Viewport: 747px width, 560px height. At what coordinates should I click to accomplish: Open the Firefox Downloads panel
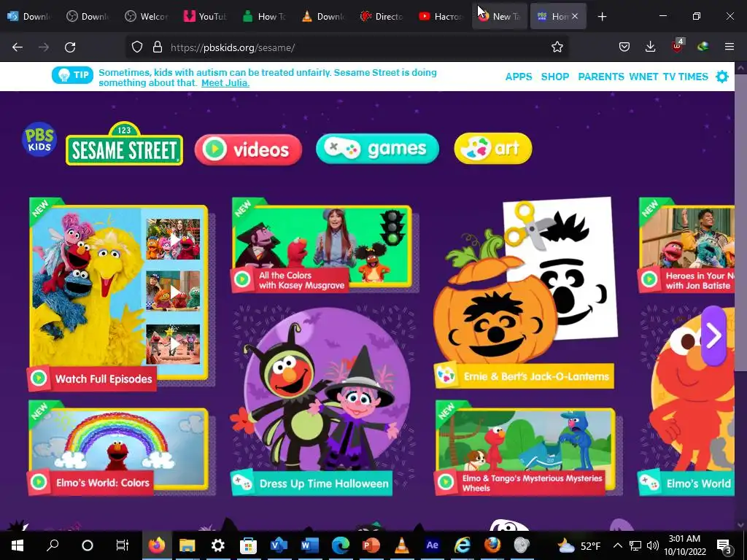point(650,47)
